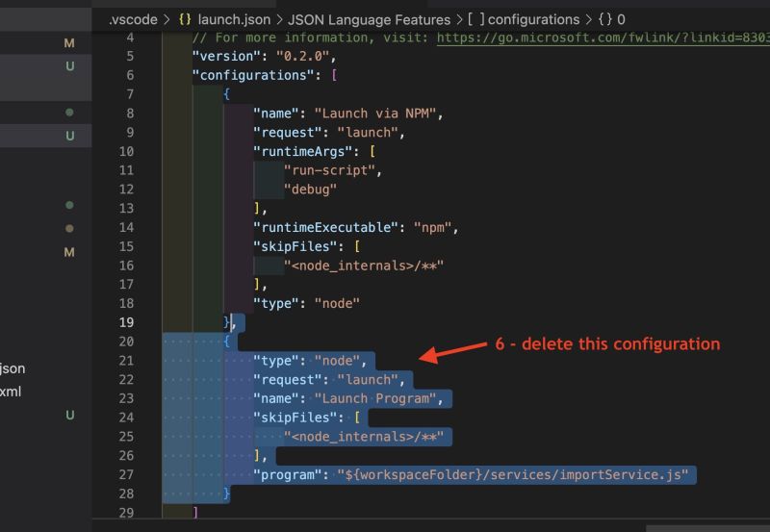Click the "configurations" key on line 6
The image size is (770, 532).
pos(253,75)
